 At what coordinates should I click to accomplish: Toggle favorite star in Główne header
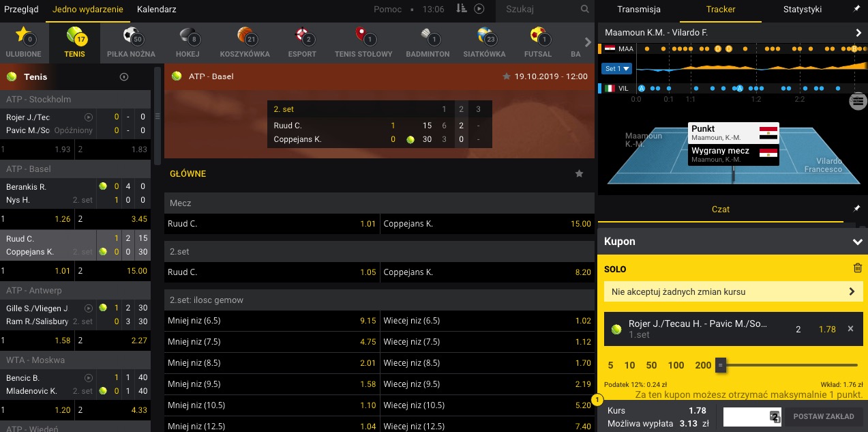579,174
